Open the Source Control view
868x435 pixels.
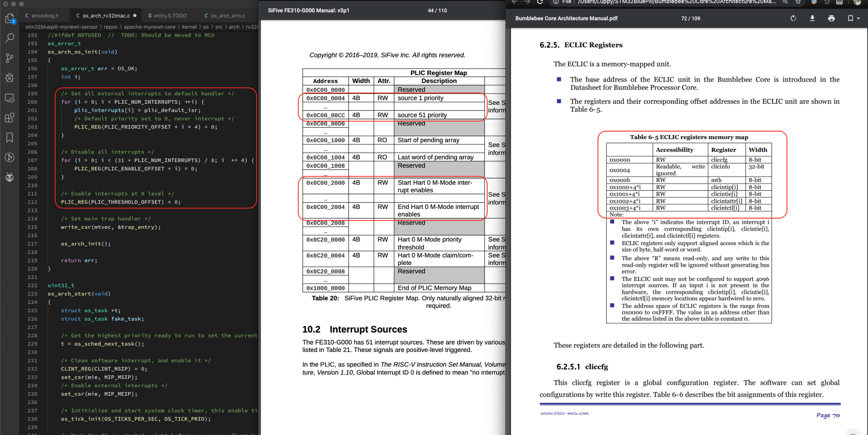9,58
